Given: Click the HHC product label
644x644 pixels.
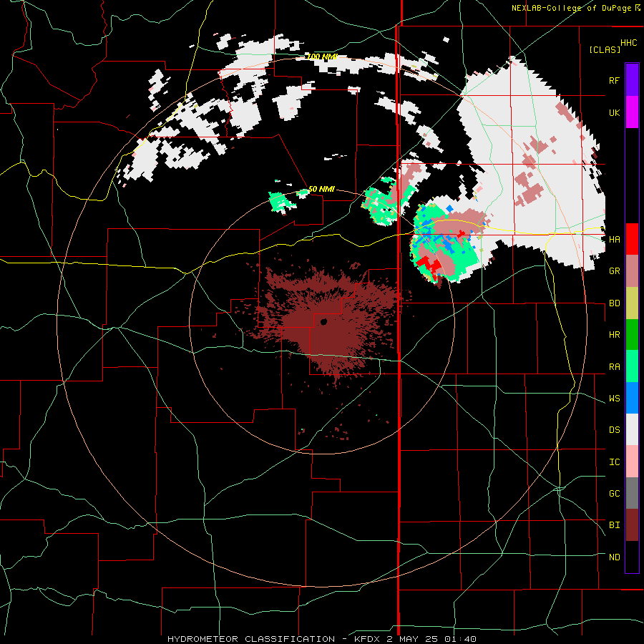Looking at the screenshot, I should (x=629, y=43).
